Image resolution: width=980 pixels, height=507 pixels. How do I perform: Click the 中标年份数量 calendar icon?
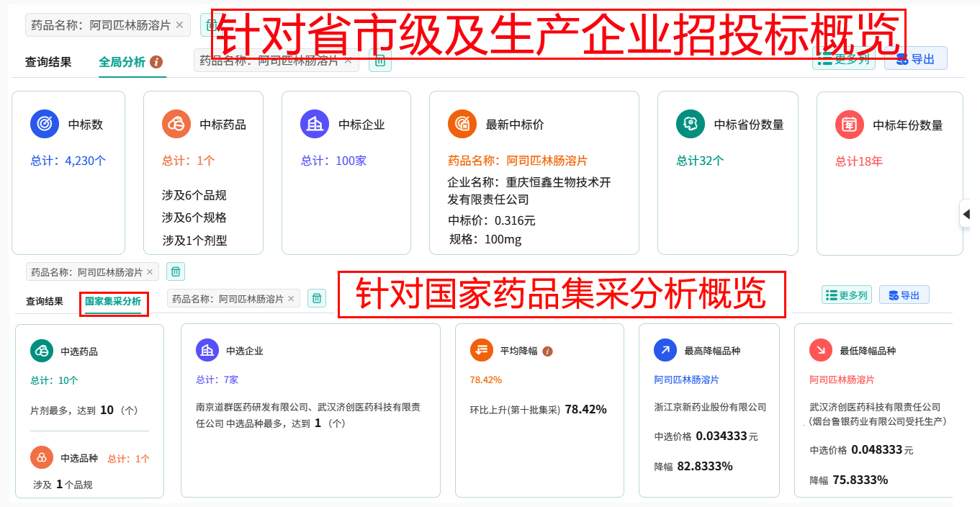[850, 124]
